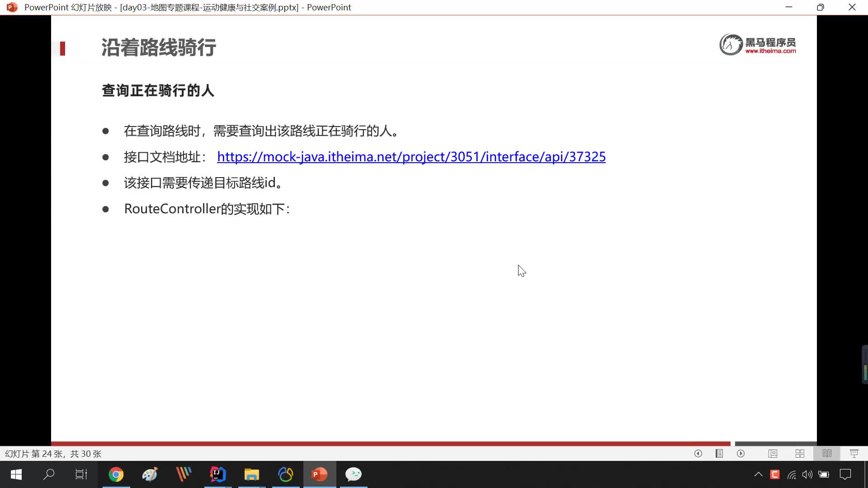Open the paint palette app on taskbar

point(150,474)
